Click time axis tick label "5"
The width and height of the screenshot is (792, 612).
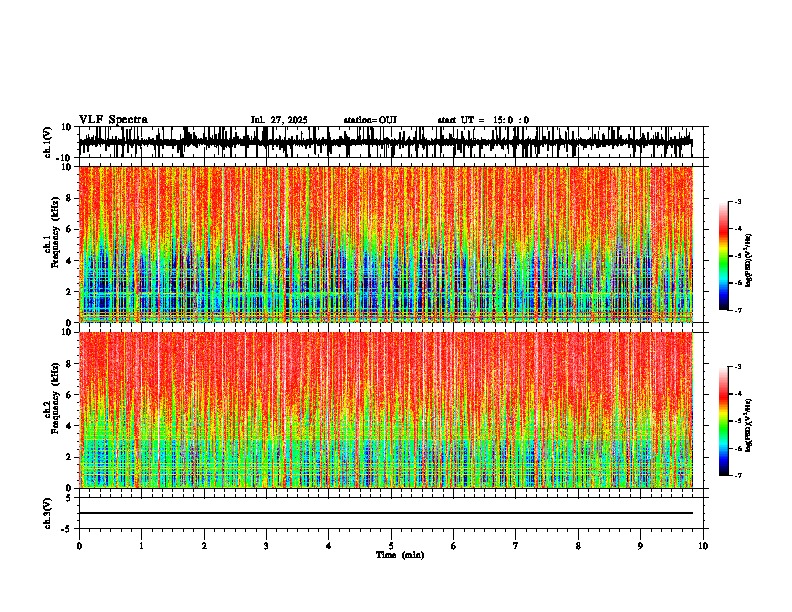point(391,546)
